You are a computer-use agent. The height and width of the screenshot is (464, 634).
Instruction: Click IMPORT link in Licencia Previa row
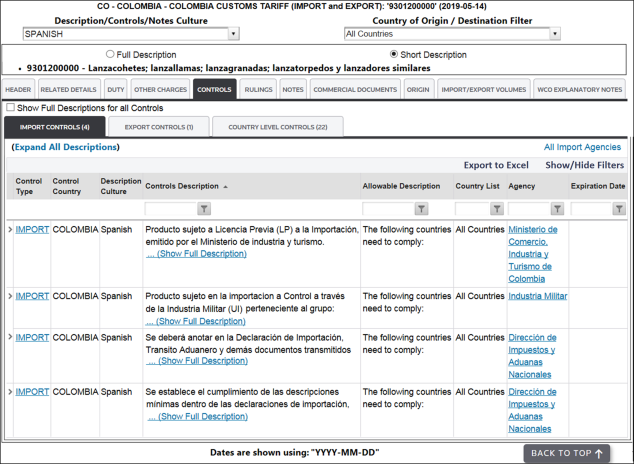tap(32, 229)
